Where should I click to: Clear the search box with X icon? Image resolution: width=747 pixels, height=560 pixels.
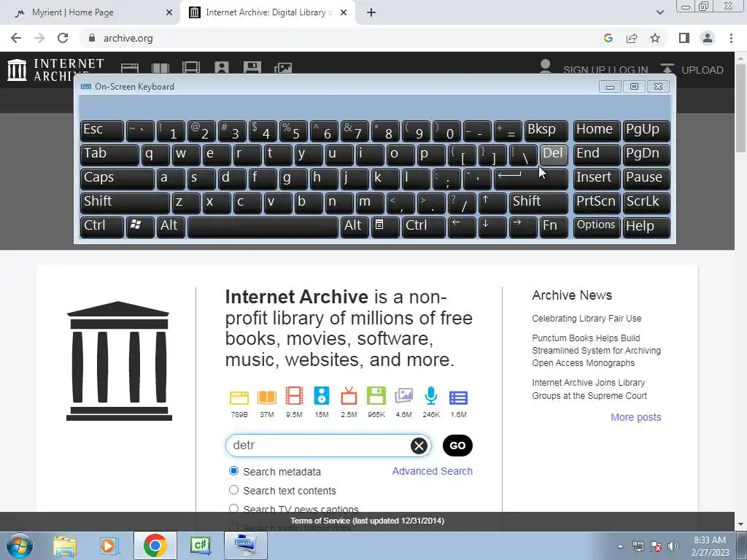(x=419, y=446)
